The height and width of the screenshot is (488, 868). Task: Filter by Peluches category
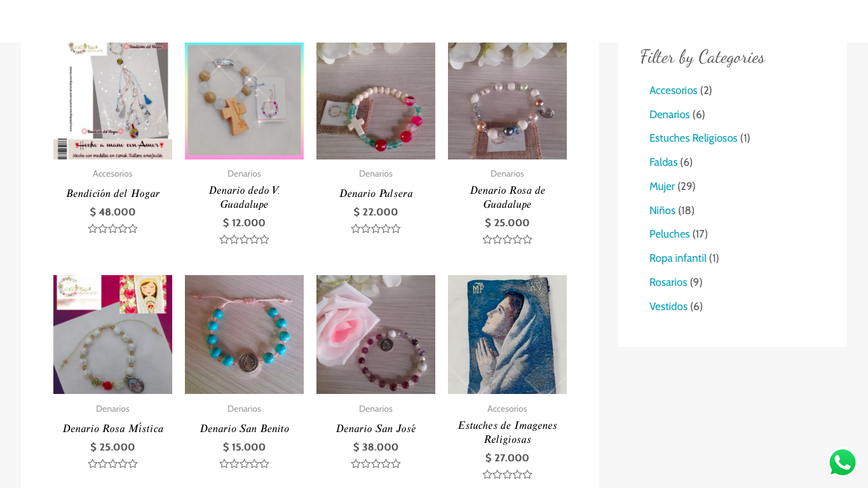[x=670, y=234]
